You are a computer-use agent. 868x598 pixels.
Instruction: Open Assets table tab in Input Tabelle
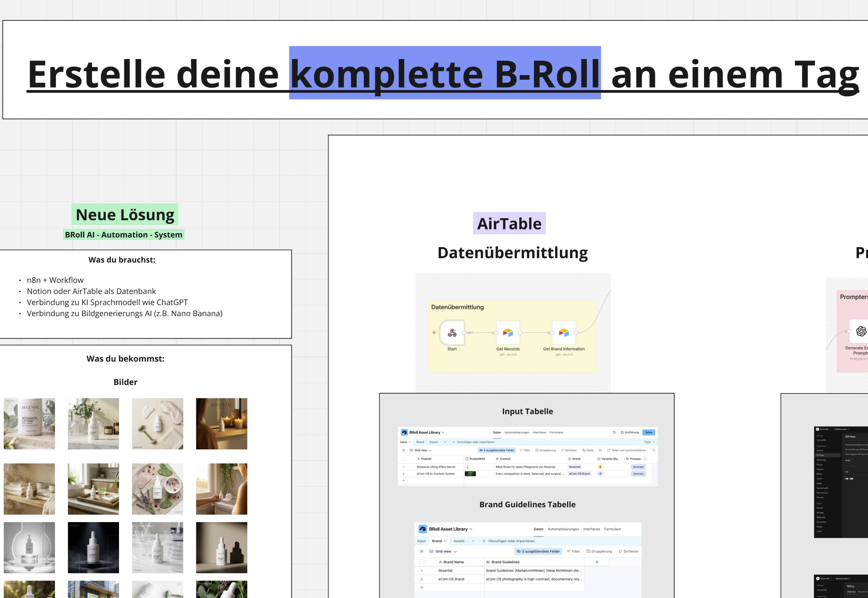pos(433,442)
